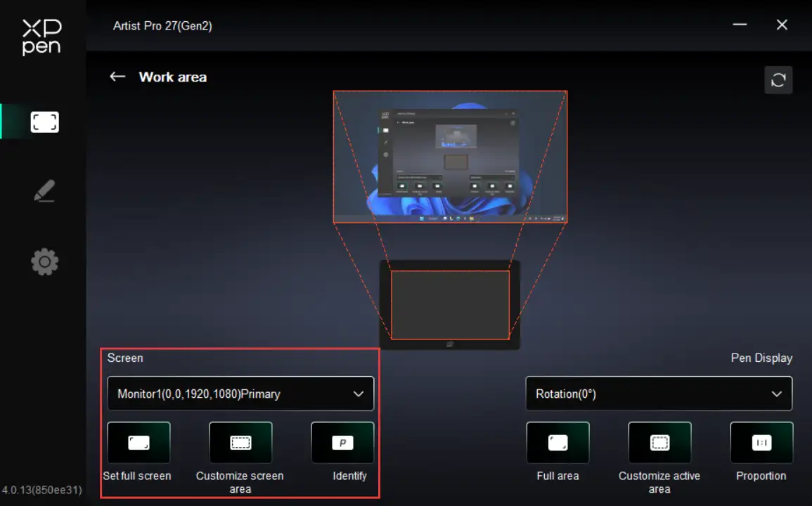Click the Rotation dropdown chevron arrow
This screenshot has height=506, width=812.
point(777,394)
